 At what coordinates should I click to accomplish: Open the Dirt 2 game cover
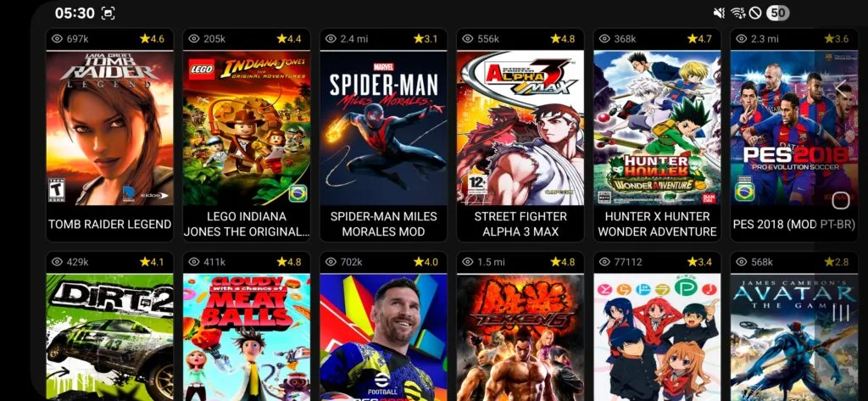tap(109, 337)
